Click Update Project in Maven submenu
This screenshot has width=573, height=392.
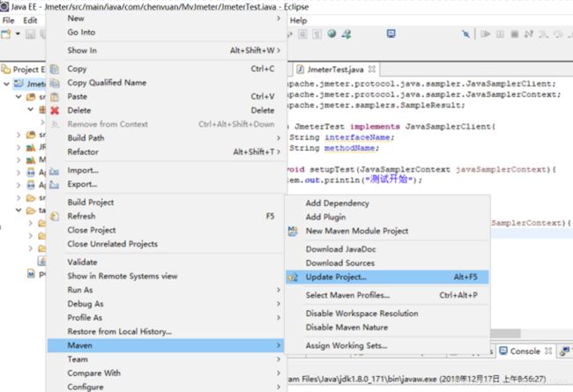pyautogui.click(x=387, y=277)
